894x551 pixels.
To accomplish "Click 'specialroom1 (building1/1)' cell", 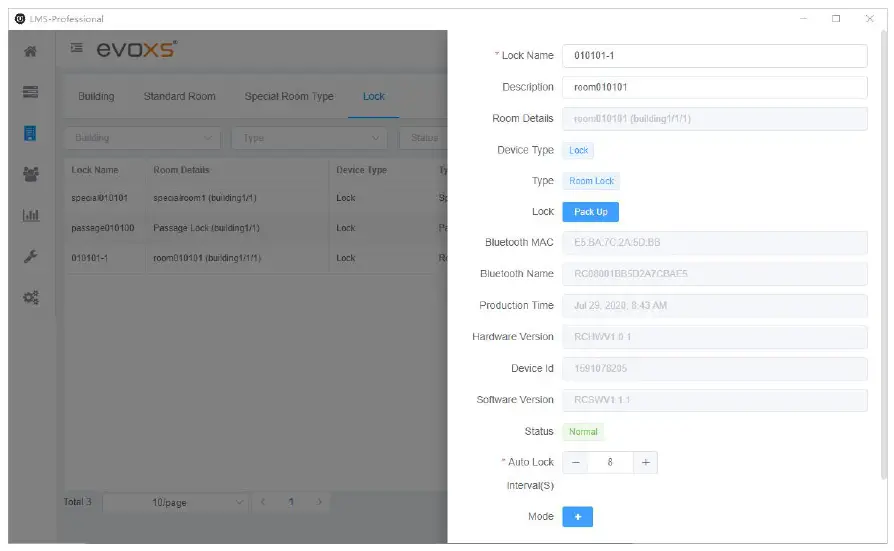I will (205, 198).
